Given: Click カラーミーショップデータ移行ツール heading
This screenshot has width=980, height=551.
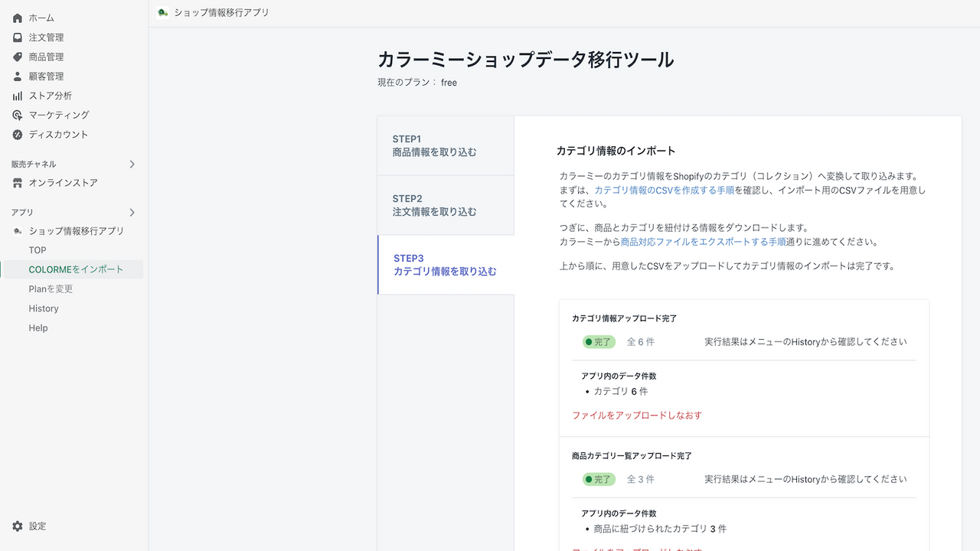Looking at the screenshot, I should point(526,60).
